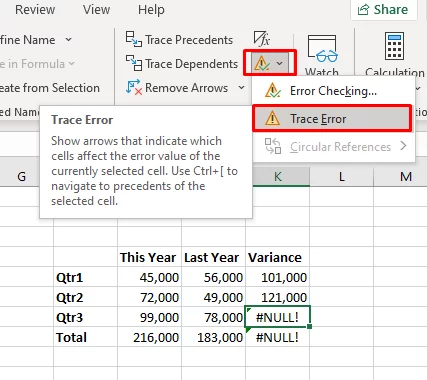This screenshot has width=427, height=380.
Task: Click Create from Selection
Action: pyautogui.click(x=50, y=88)
